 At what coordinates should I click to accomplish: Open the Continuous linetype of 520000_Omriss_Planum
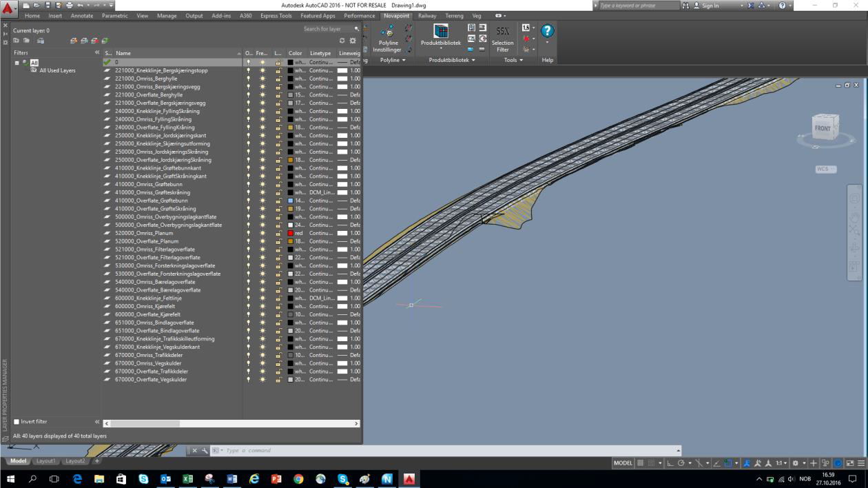coord(321,233)
